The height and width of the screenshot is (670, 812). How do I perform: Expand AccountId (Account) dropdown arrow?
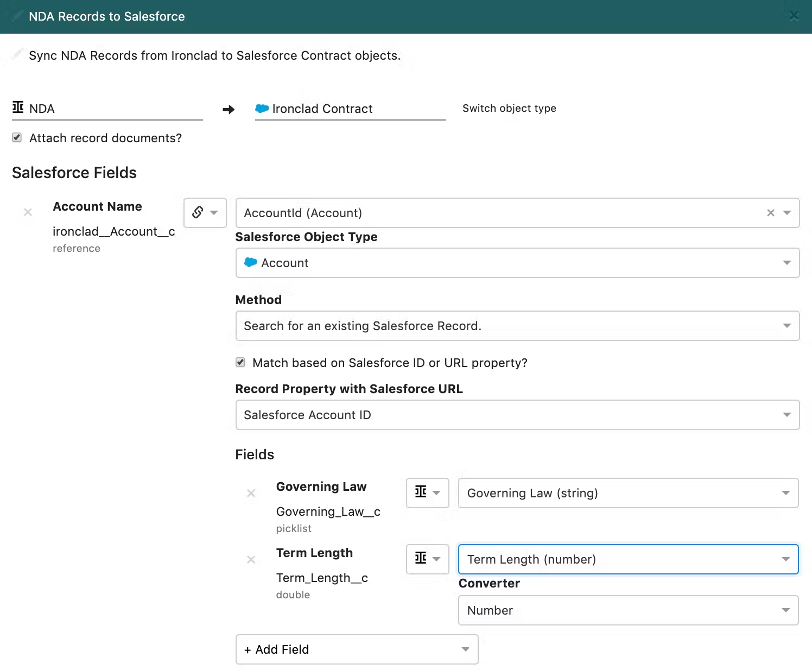(x=787, y=213)
